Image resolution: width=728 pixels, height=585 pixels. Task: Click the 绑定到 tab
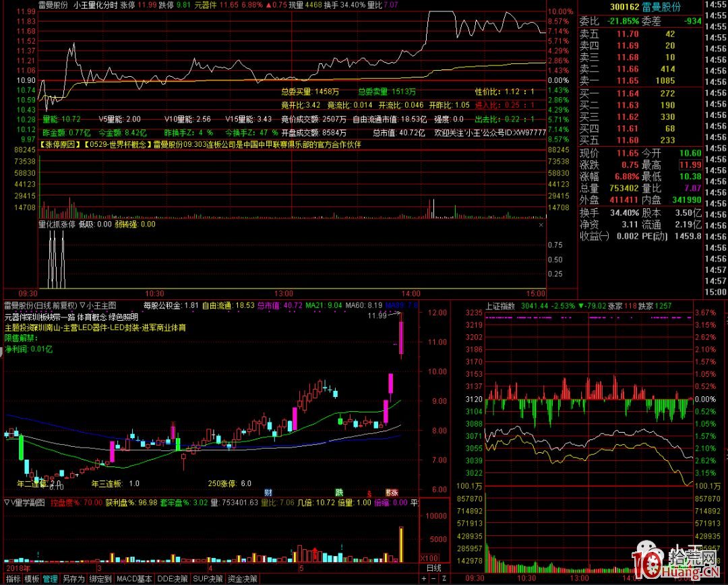[100, 579]
